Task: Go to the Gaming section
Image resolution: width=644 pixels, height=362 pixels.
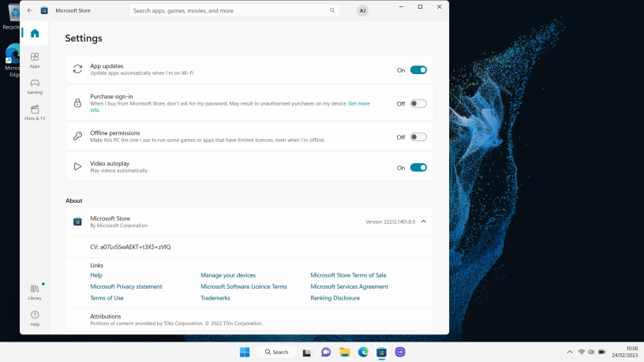Action: pyautogui.click(x=35, y=86)
